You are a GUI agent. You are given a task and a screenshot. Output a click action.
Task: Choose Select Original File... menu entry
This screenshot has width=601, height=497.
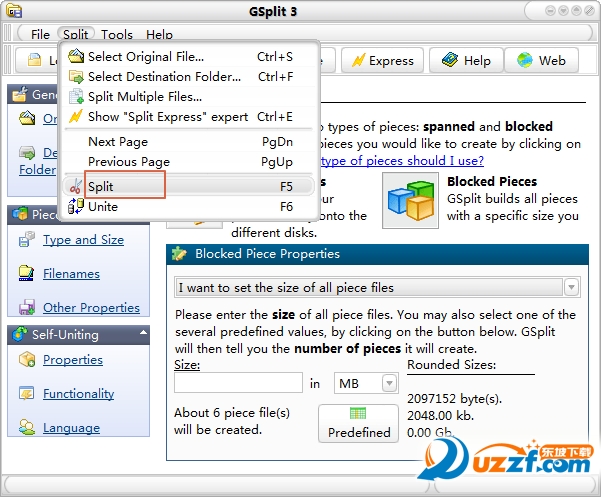coord(190,57)
